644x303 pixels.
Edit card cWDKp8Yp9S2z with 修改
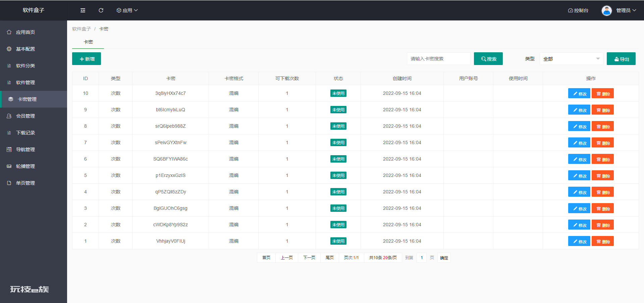pyautogui.click(x=579, y=225)
